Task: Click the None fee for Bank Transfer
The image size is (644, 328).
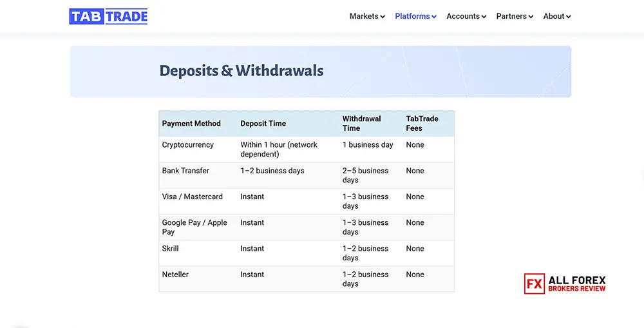Action: 415,171
